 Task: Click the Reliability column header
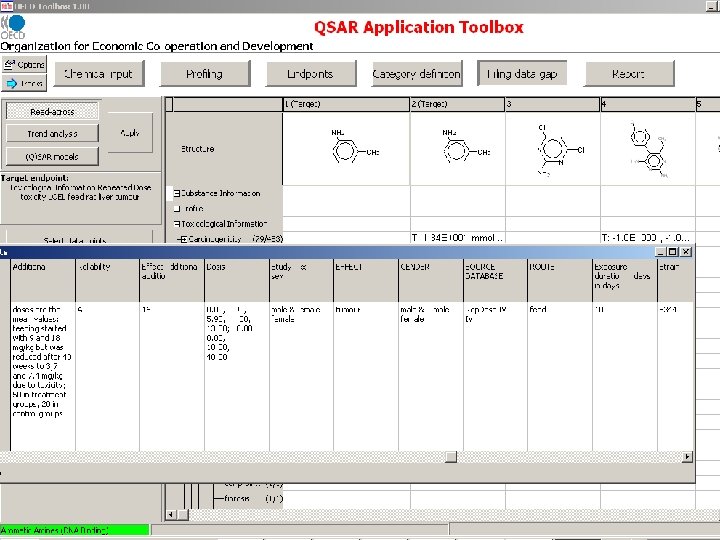point(107,280)
